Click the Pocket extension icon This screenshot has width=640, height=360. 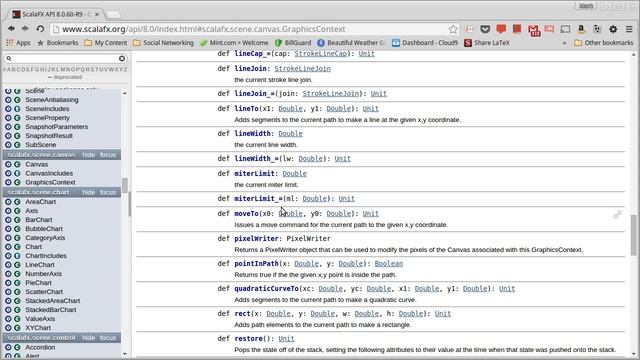point(485,29)
